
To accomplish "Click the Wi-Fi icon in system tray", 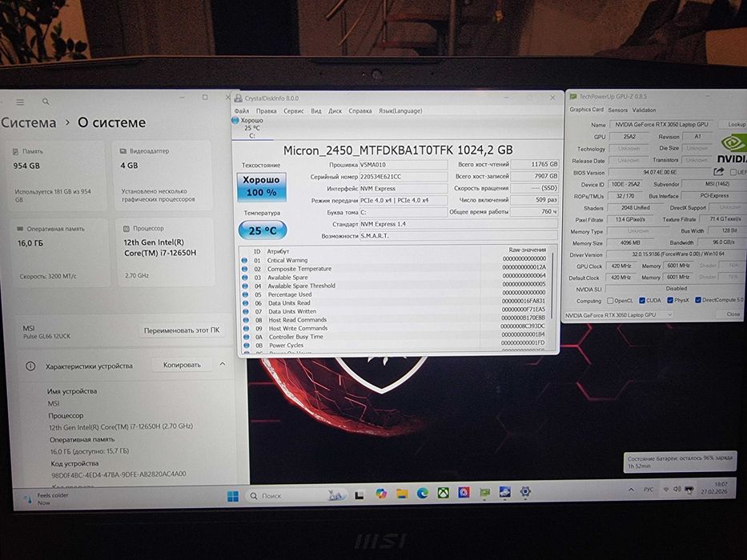I will pyautogui.click(x=666, y=490).
